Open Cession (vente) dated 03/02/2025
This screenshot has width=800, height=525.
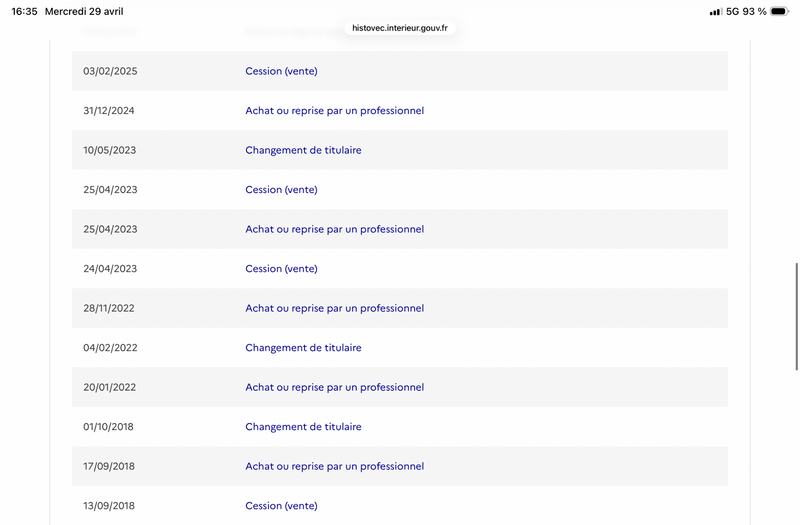281,71
